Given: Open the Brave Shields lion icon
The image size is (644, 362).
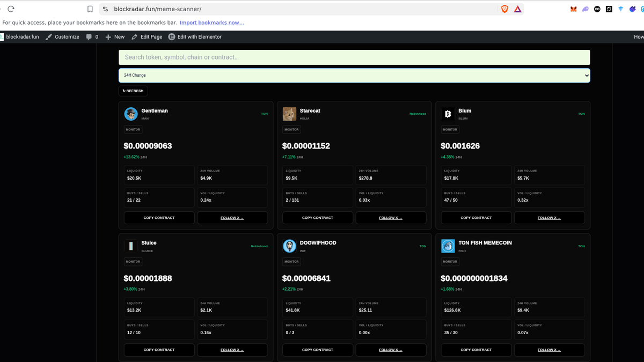Looking at the screenshot, I should (504, 9).
